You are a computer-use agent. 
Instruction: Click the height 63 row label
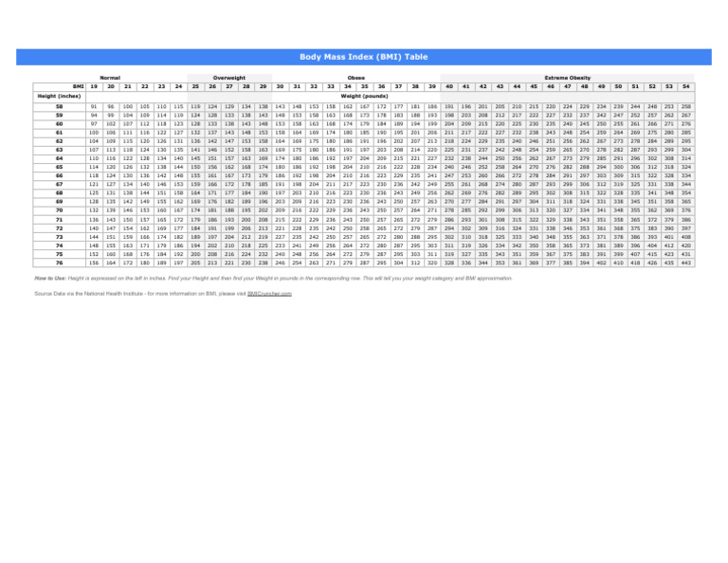point(60,150)
